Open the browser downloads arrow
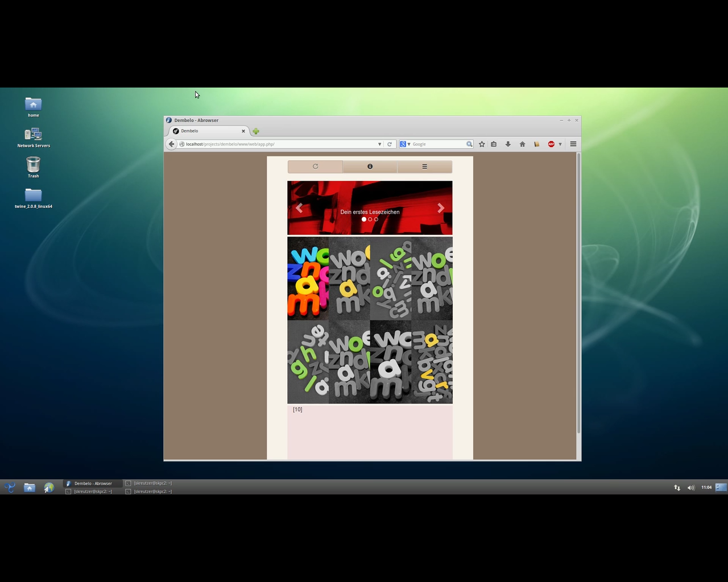 tap(508, 144)
